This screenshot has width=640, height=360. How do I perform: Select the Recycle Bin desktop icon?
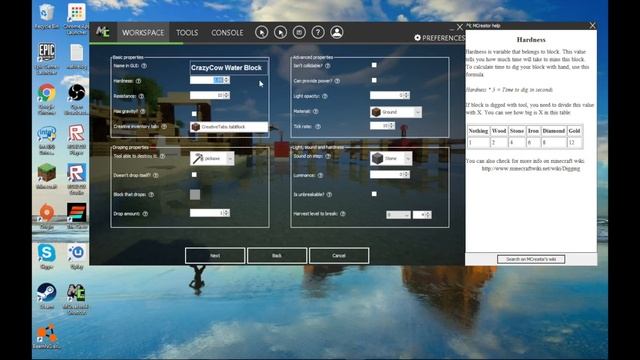coord(47,17)
